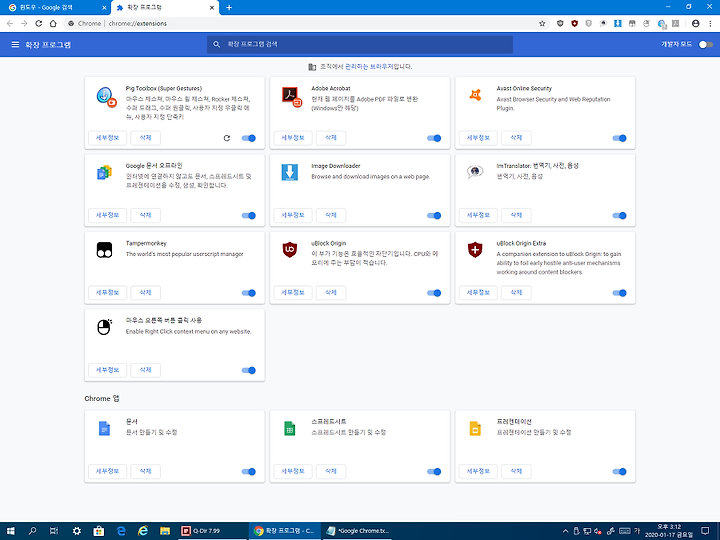Screen dimensions: 720x540
Task: Disable the Pig Toolbox extension
Action: pyautogui.click(x=249, y=138)
